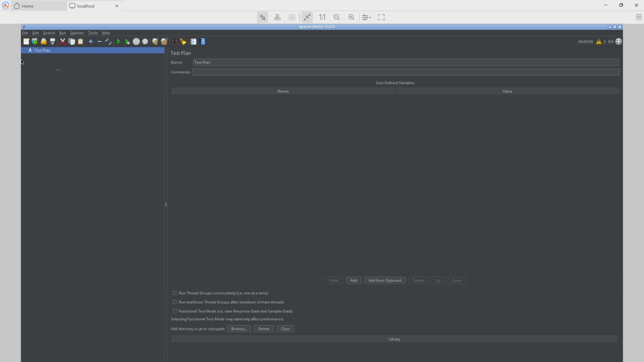This screenshot has width=644, height=362.
Task: Open the Search menu
Action: pyautogui.click(x=49, y=33)
